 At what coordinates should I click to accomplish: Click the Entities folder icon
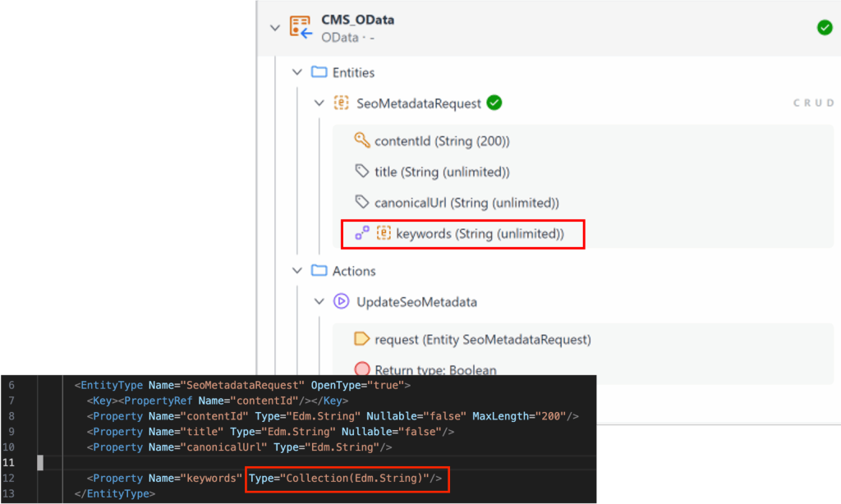319,72
